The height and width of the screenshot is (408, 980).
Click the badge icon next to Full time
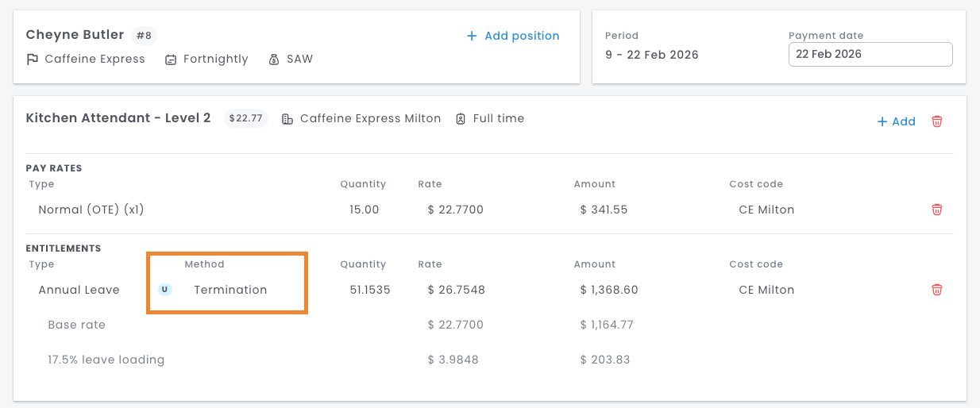461,118
